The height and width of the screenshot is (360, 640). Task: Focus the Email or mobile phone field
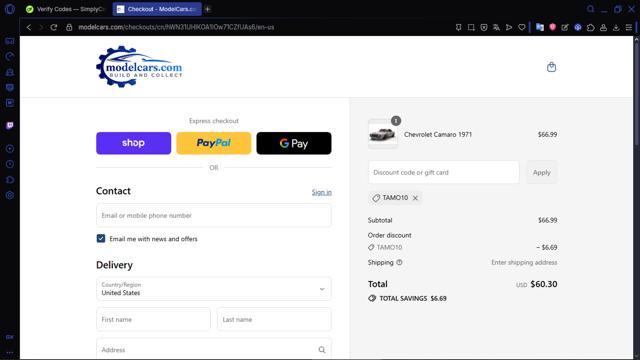(214, 215)
